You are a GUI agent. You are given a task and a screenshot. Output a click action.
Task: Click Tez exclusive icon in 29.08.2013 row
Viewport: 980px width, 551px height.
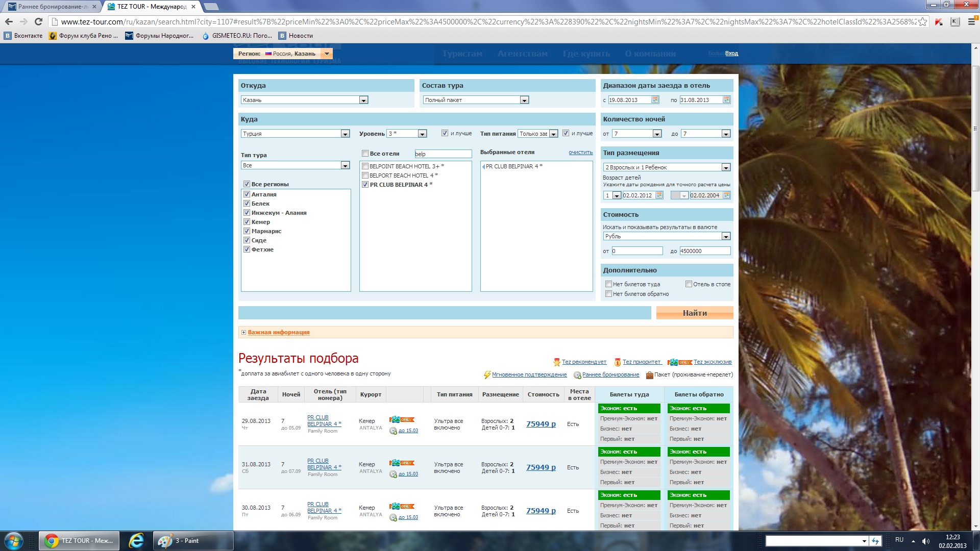click(402, 420)
